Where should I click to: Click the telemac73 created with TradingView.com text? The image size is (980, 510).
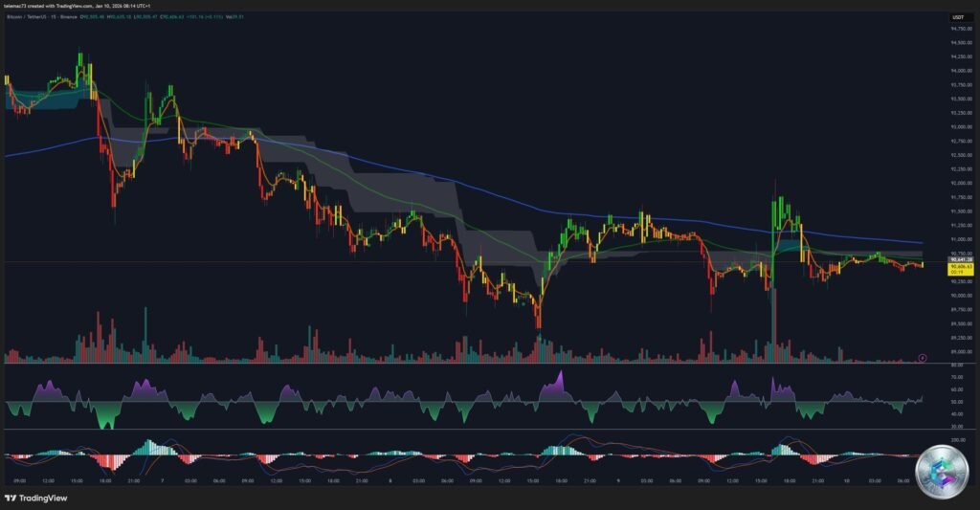pos(72,4)
